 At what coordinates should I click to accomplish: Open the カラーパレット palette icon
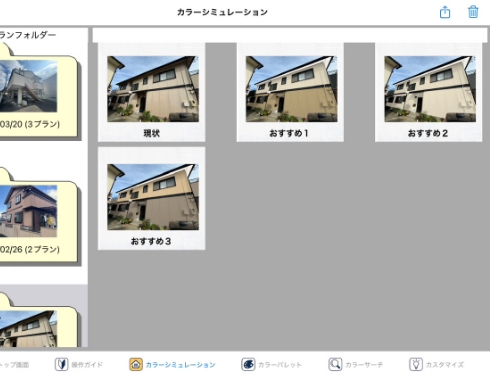pyautogui.click(x=248, y=364)
